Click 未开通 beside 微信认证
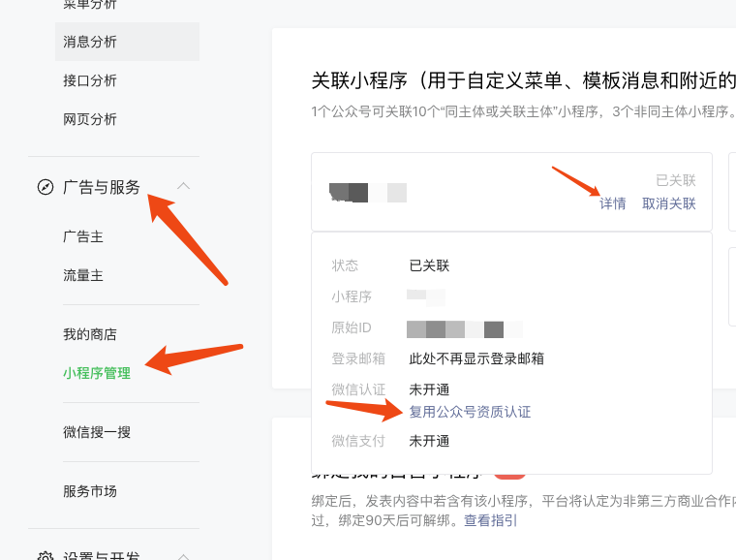Screen dimensions: 736x560 pos(429,389)
